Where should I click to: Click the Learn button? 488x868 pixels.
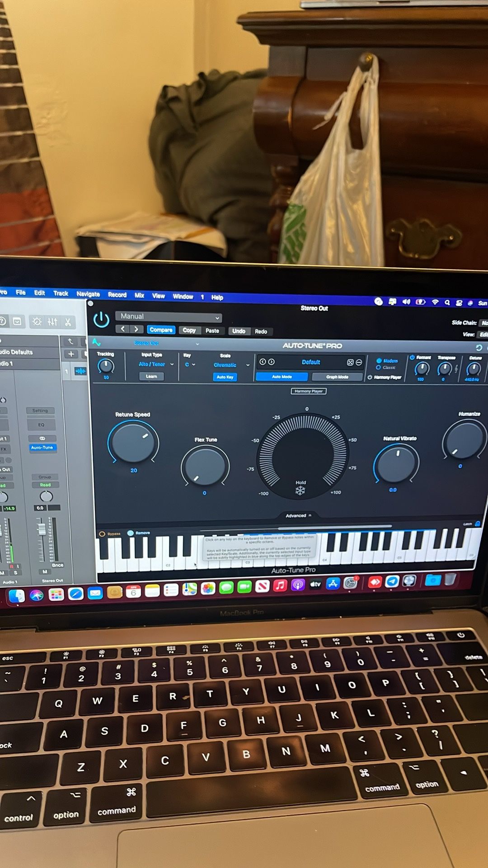[151, 376]
